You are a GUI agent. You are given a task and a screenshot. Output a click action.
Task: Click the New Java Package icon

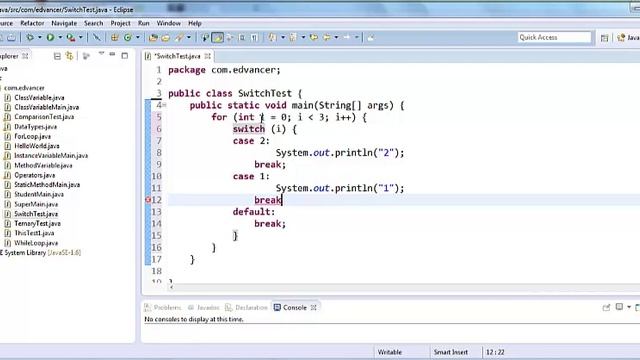tap(115, 38)
